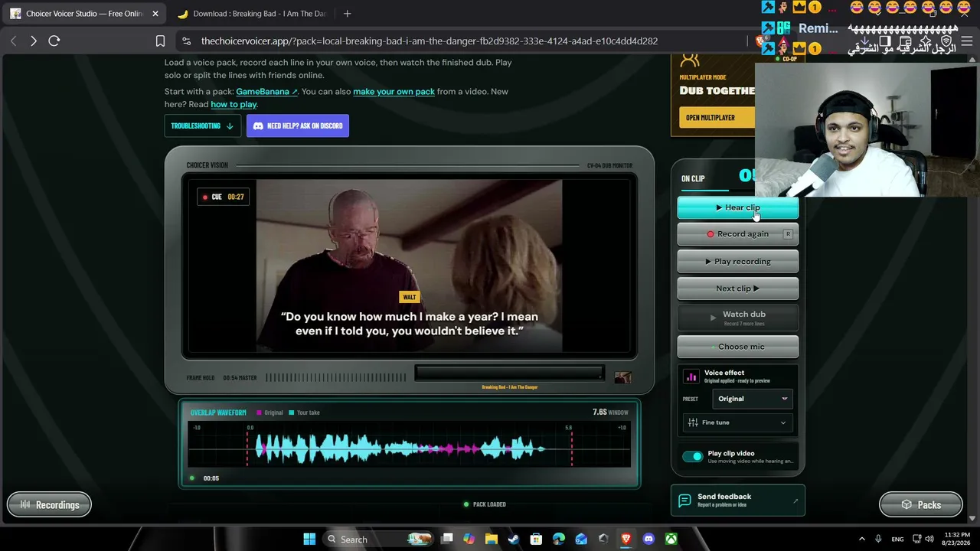Click the clip thumbnail beside the Choicer Vision progress bar

623,377
